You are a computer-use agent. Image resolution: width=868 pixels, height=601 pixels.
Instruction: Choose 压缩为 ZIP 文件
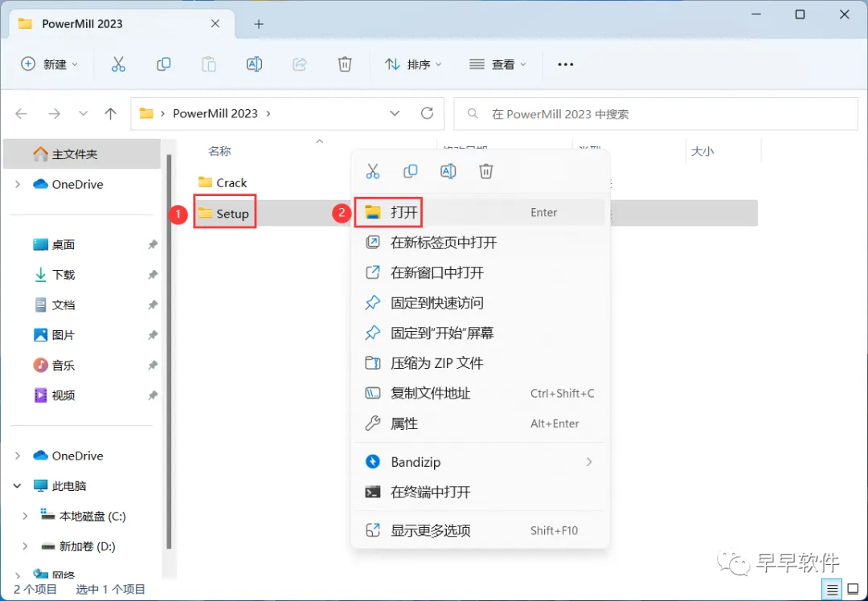[x=480, y=363]
